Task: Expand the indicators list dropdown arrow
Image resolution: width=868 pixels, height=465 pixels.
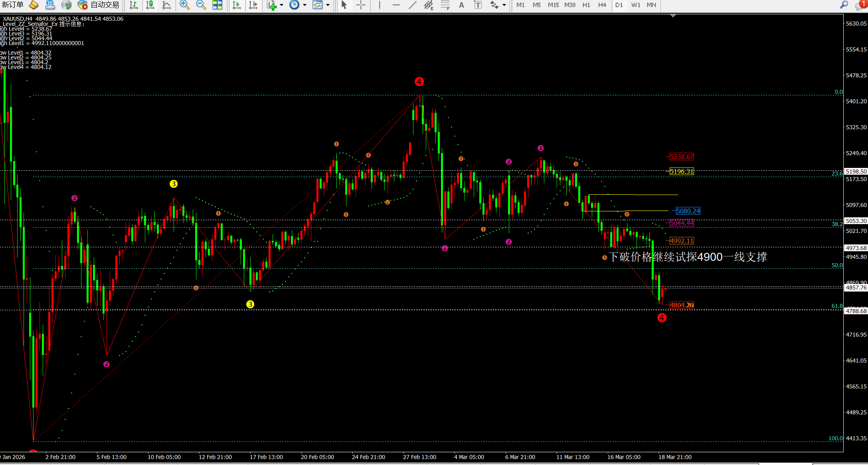Action: (x=281, y=5)
